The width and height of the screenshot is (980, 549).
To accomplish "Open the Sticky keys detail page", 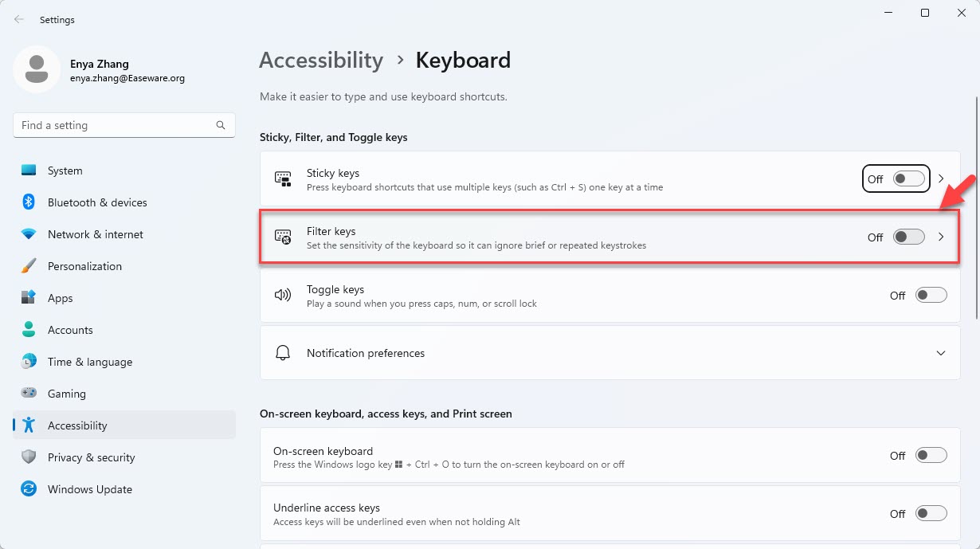I will point(941,178).
